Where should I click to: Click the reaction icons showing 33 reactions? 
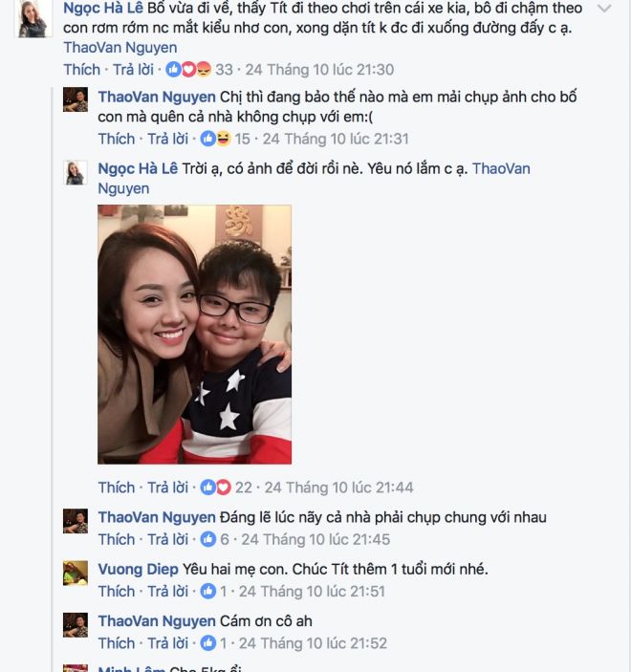pyautogui.click(x=188, y=70)
